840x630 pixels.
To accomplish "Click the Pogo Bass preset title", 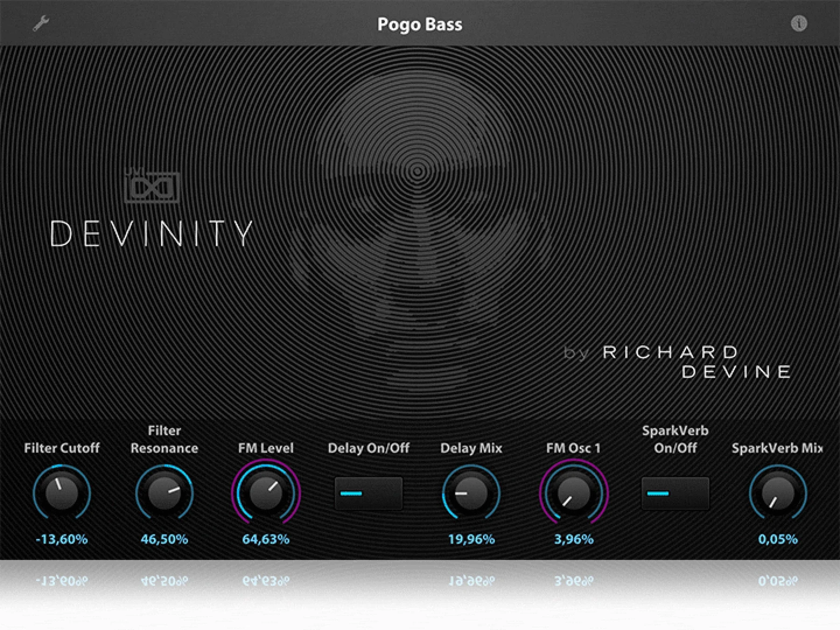I will point(420,24).
